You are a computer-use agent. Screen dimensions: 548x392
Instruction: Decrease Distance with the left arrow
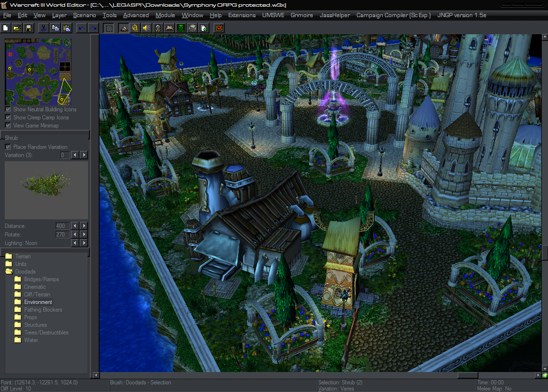75,226
